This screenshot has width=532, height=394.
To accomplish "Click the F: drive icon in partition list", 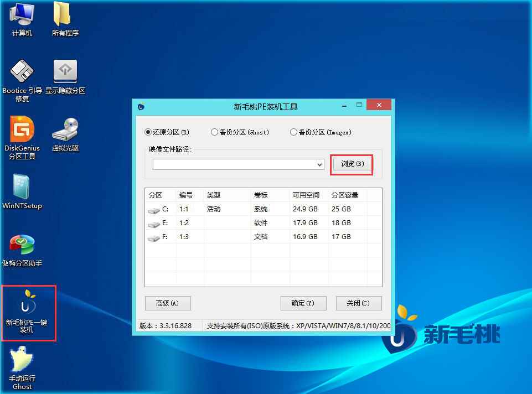I will click(154, 238).
